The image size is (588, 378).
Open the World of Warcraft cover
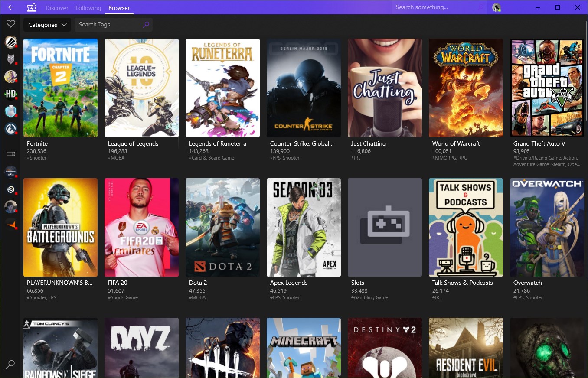click(x=466, y=88)
